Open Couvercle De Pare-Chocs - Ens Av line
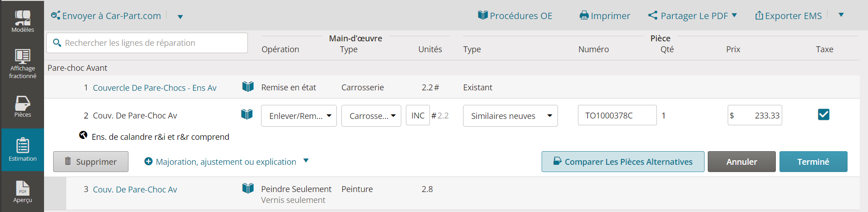The height and width of the screenshot is (212, 868). (x=154, y=88)
